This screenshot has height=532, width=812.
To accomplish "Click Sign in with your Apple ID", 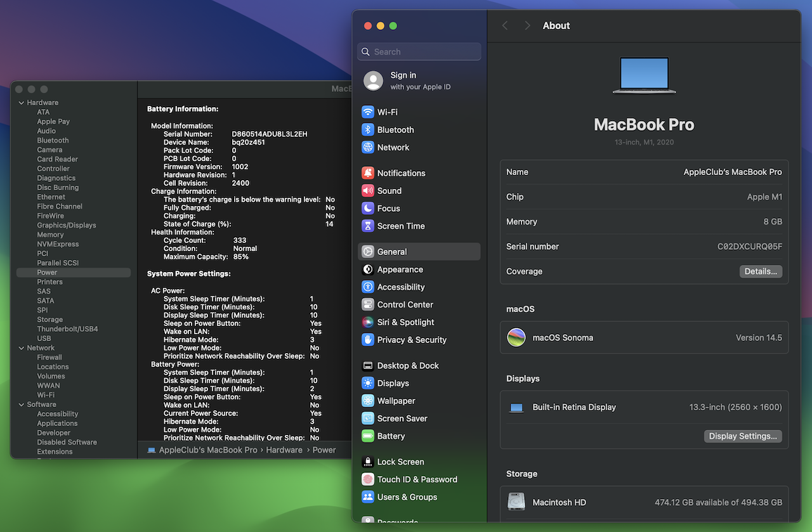I will pyautogui.click(x=420, y=81).
